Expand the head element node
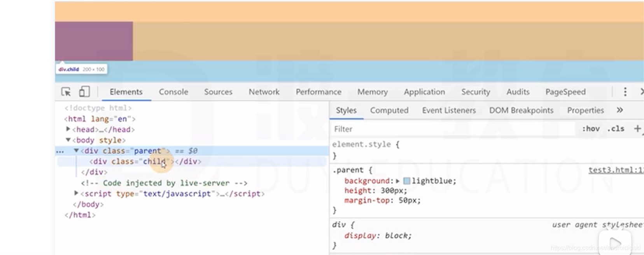 [x=68, y=129]
